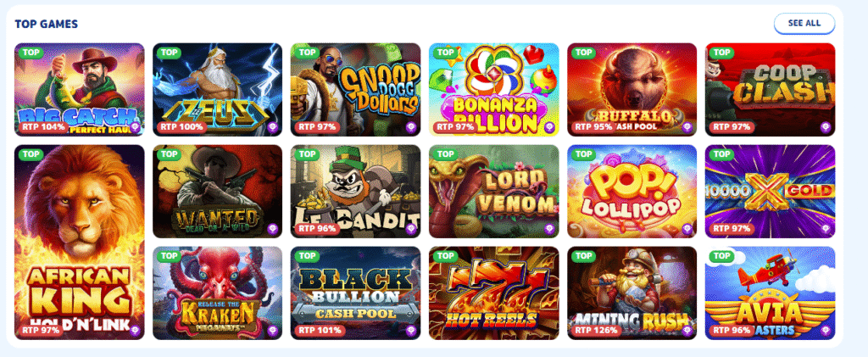Launch the Bonanza Billion game
868x357 pixels.
pyautogui.click(x=494, y=90)
